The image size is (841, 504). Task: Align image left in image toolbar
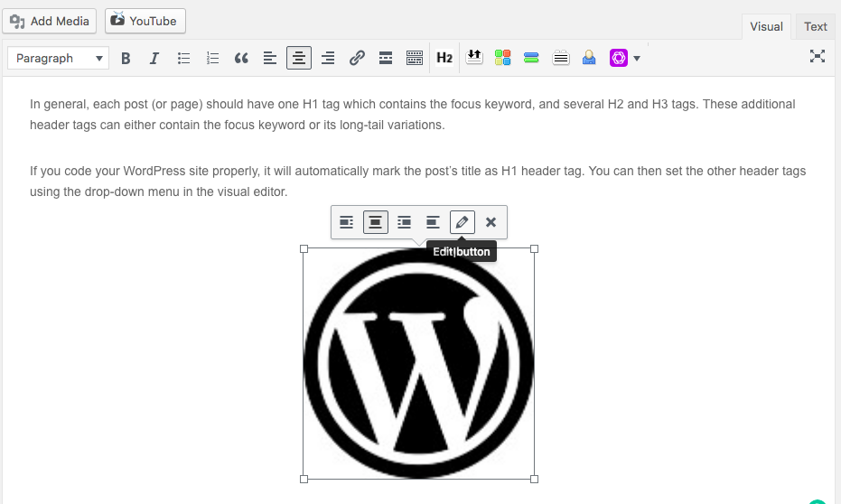pos(347,222)
